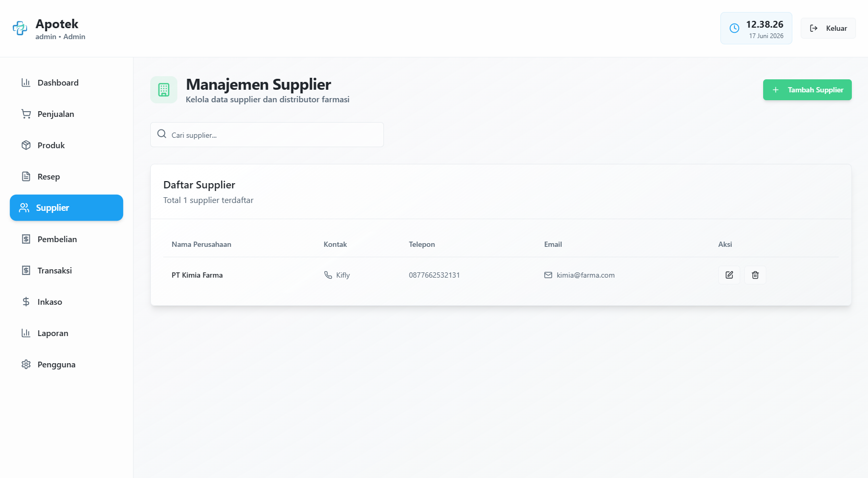Click the Keluar button
The image size is (868, 478).
pos(828,28)
